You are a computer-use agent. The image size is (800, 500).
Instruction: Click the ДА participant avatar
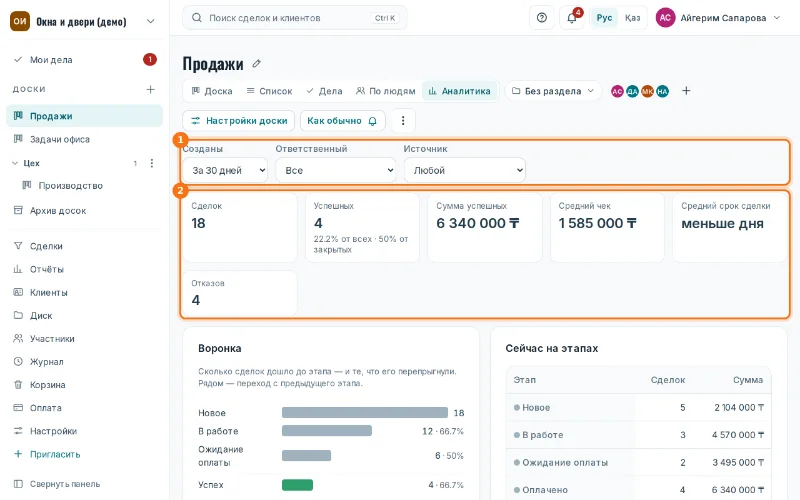(633, 91)
